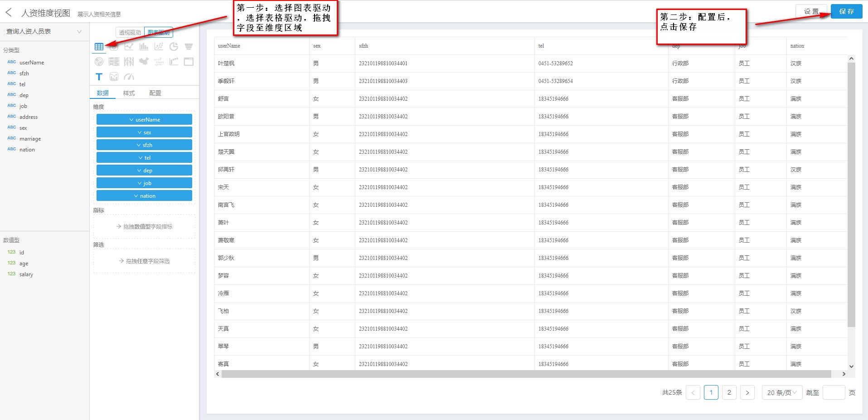Viewport: 868px width, 420px height.
Task: Select the China map chart icon
Action: pyautogui.click(x=144, y=62)
